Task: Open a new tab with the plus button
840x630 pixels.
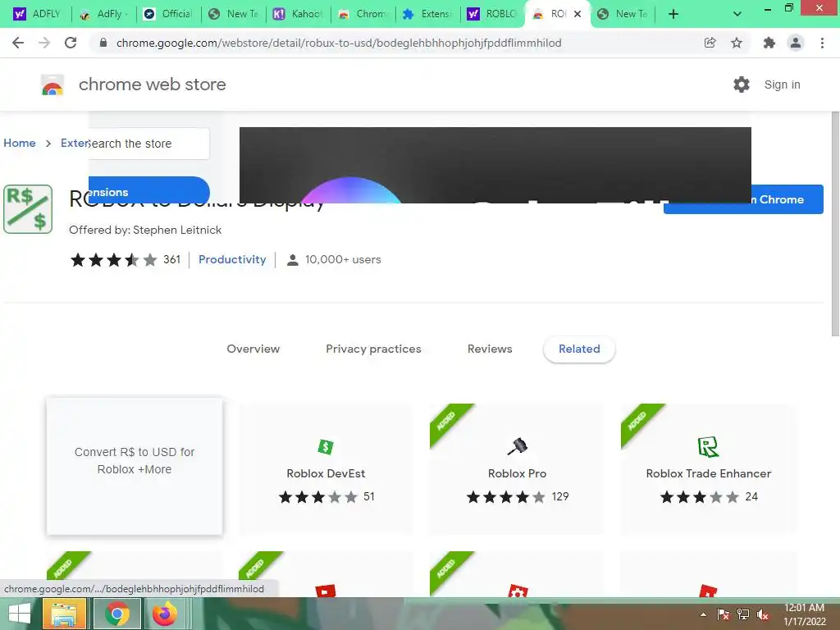Action: [673, 15]
